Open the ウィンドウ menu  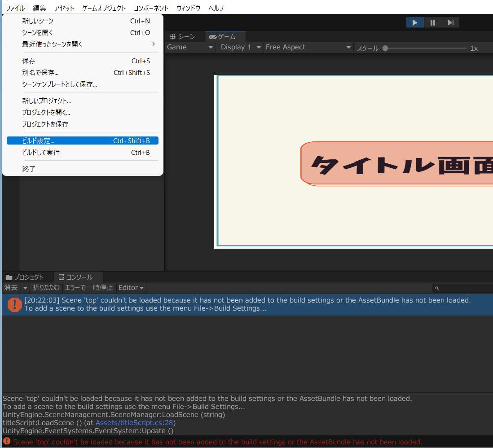click(188, 8)
